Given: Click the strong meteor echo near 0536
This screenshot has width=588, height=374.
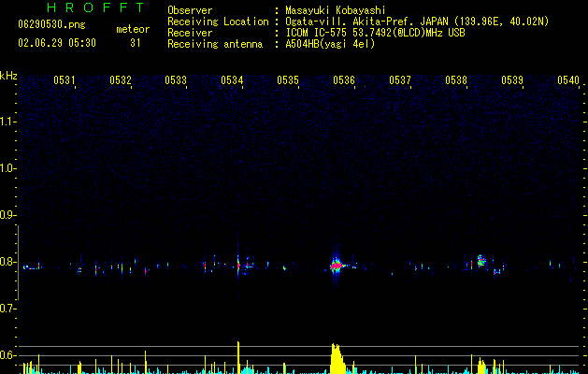Looking at the screenshot, I should pyautogui.click(x=337, y=266).
